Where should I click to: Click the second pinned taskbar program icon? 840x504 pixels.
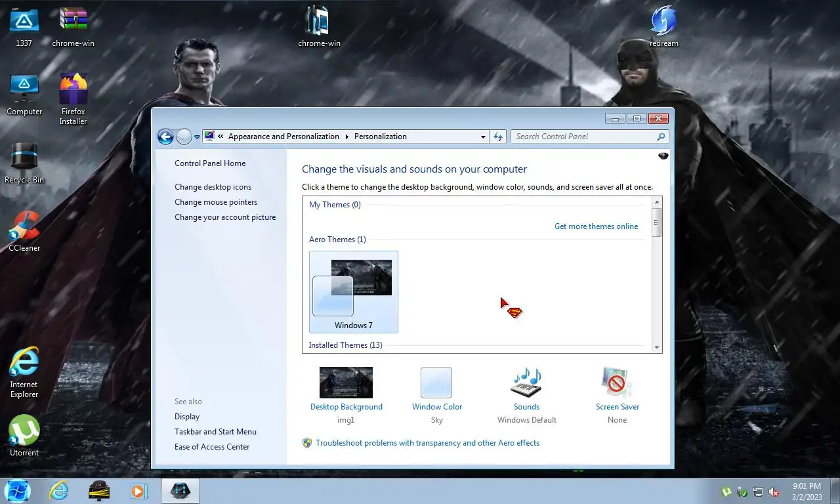click(99, 491)
